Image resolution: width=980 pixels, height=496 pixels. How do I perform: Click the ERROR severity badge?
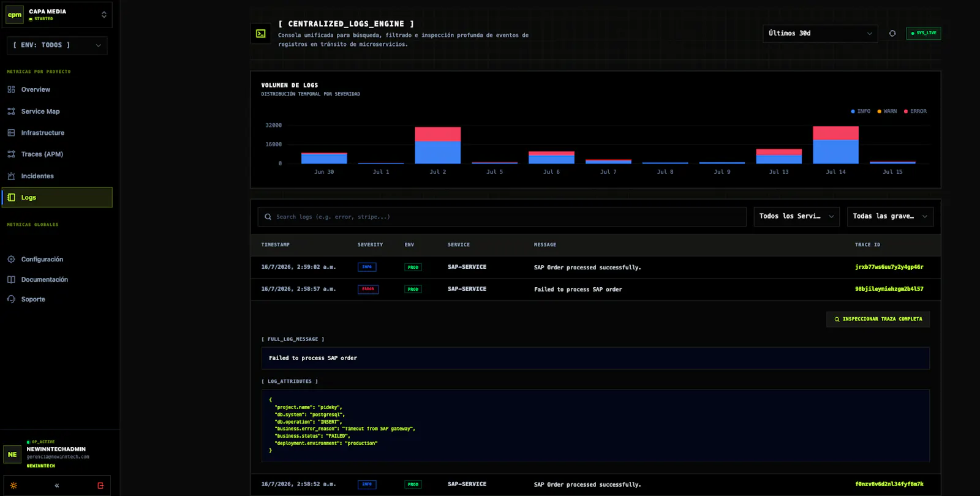click(368, 289)
